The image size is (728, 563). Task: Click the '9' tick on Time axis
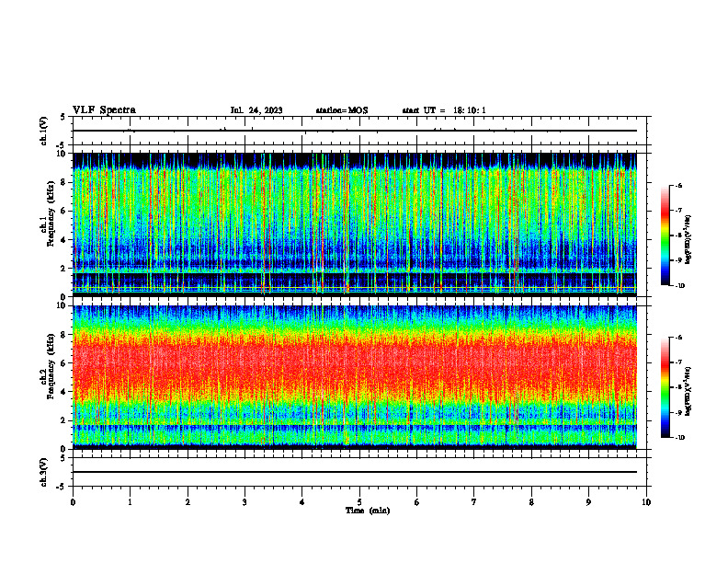pos(588,502)
